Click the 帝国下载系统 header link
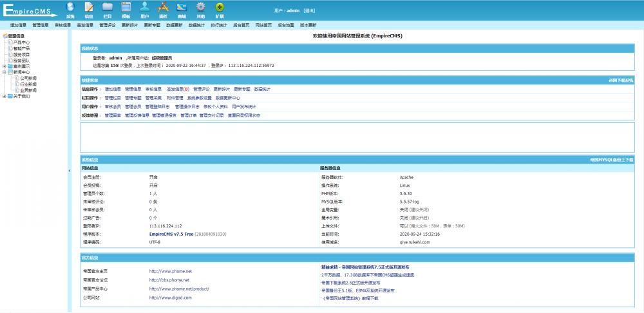The width and height of the screenshot is (644, 313). (x=621, y=80)
